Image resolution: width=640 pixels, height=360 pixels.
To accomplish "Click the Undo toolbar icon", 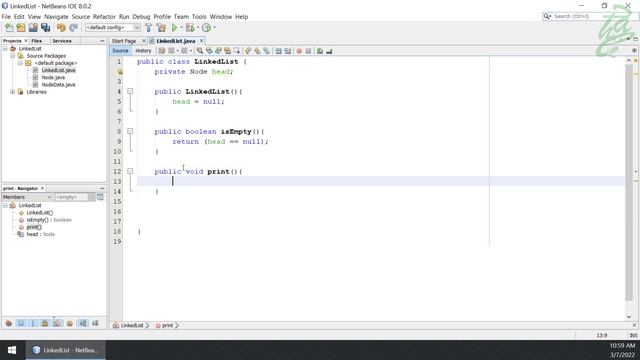I will [x=61, y=27].
